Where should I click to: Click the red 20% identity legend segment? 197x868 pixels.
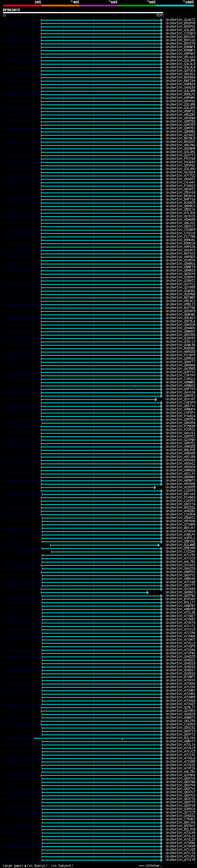[x=22, y=6]
